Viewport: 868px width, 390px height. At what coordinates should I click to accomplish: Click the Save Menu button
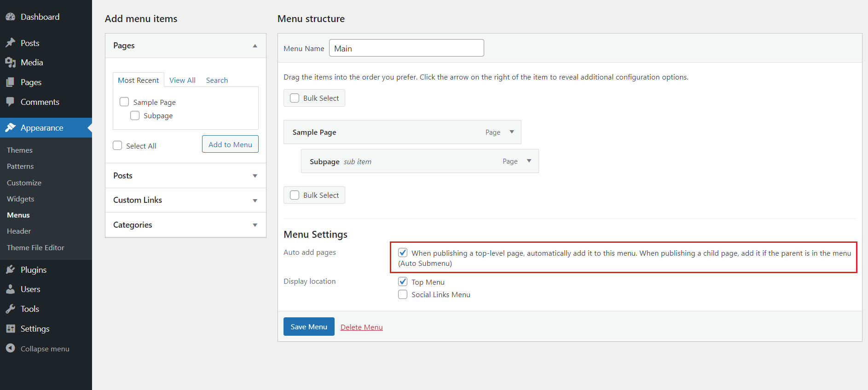(309, 327)
